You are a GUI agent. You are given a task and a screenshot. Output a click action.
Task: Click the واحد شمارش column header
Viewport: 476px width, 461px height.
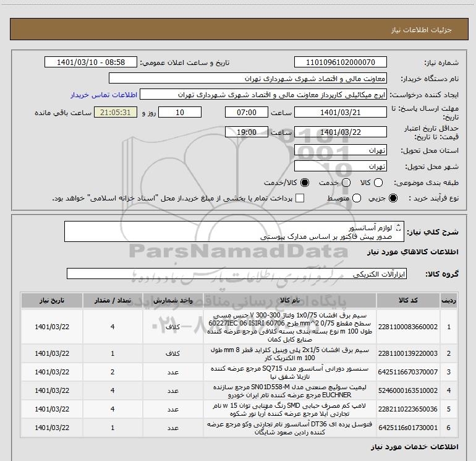(172, 300)
